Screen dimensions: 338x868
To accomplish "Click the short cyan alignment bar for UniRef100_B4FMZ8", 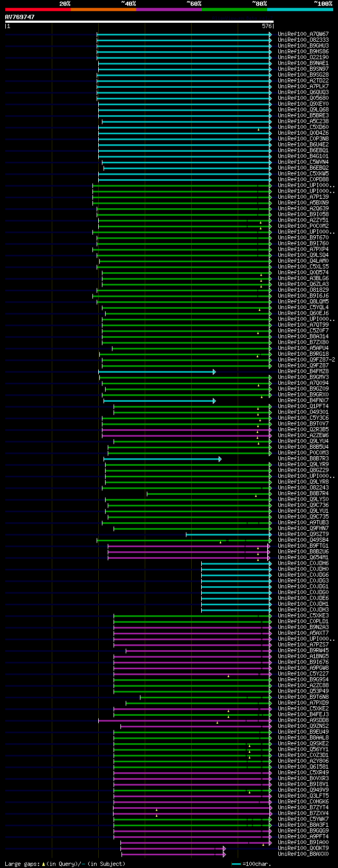I will [x=157, y=372].
